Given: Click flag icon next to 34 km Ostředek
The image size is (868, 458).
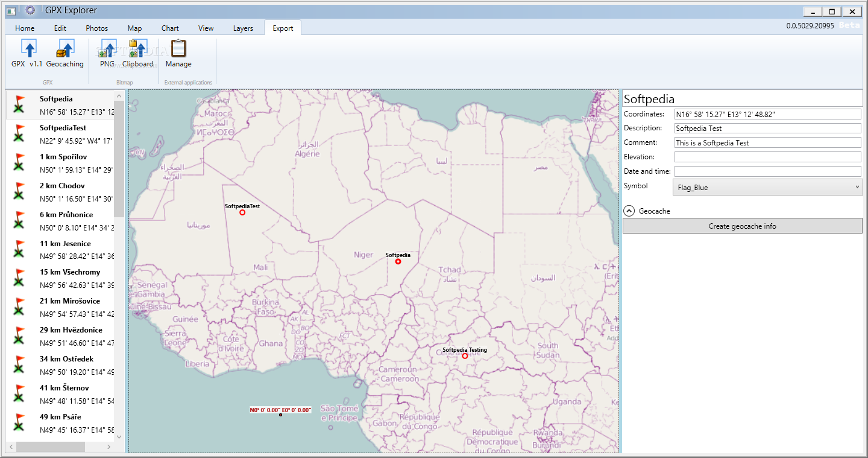Looking at the screenshot, I should point(20,365).
